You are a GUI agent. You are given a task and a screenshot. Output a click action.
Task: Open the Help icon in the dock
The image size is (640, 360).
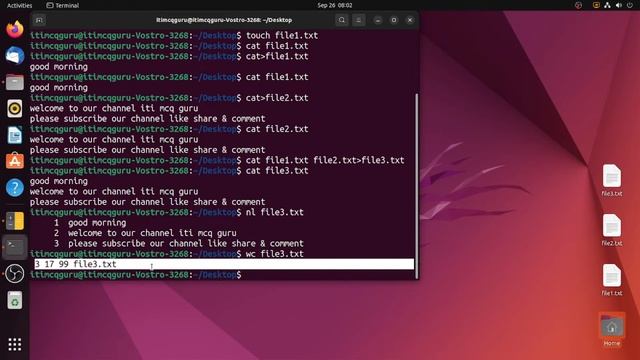tap(15, 188)
